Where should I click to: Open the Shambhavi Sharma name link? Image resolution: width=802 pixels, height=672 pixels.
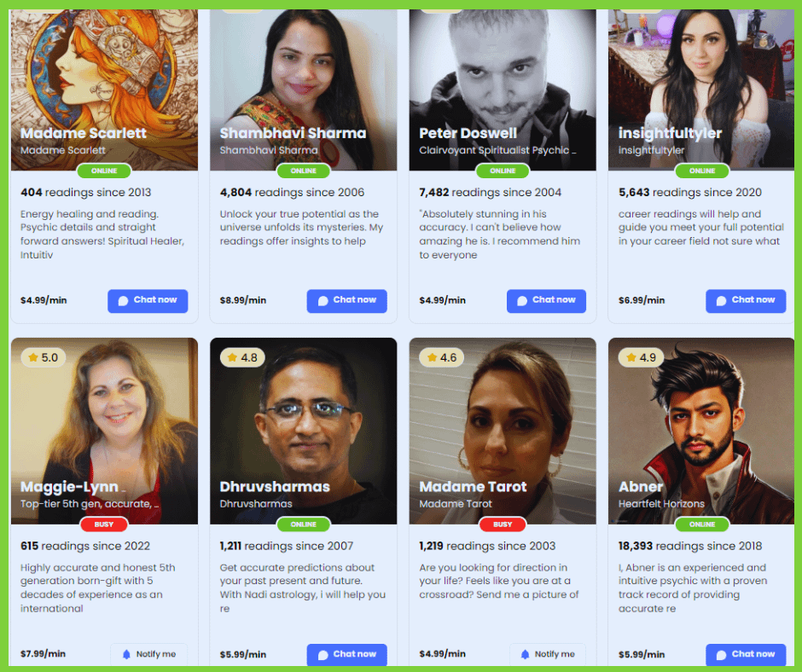[x=293, y=134]
